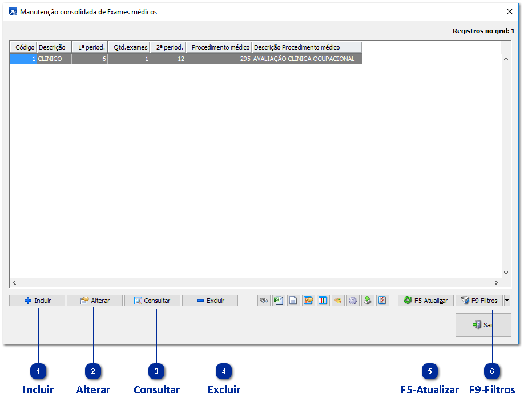This screenshot has height=406, width=532.
Task: Open F9-Filtros
Action: click(479, 301)
